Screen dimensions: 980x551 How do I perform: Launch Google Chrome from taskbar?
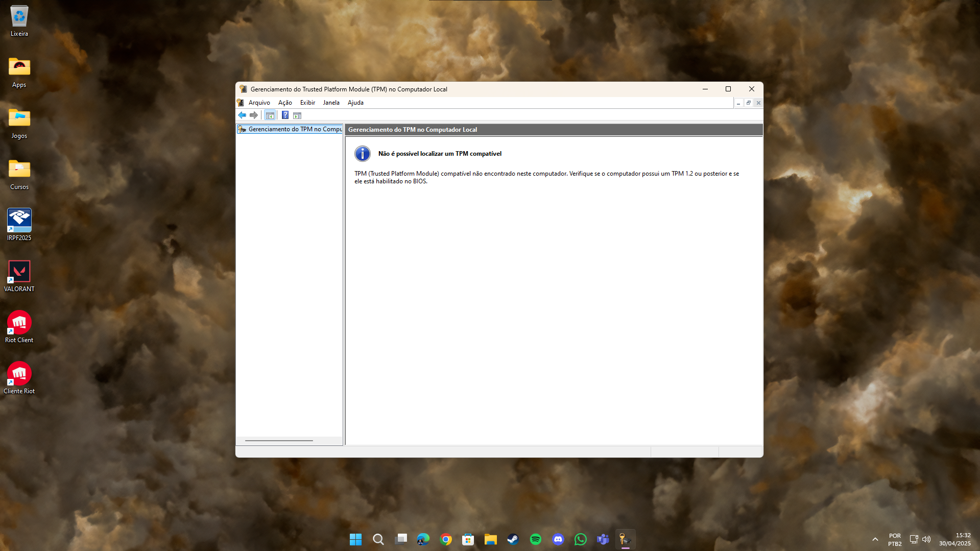(x=446, y=539)
